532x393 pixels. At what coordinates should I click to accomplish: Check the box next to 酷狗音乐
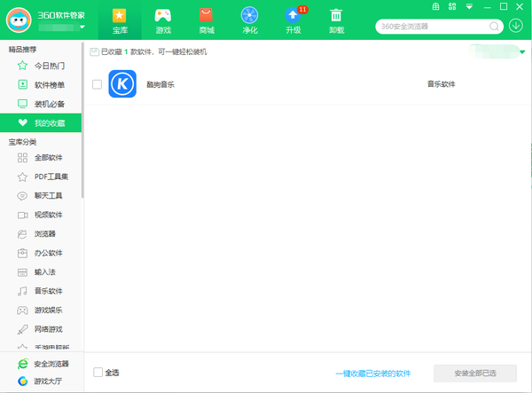click(97, 84)
